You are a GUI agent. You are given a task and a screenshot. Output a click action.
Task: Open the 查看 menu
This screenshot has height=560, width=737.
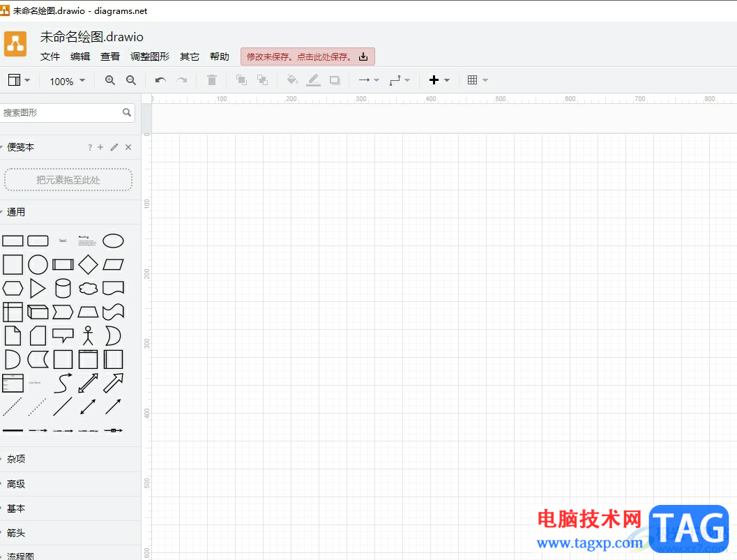(110, 56)
